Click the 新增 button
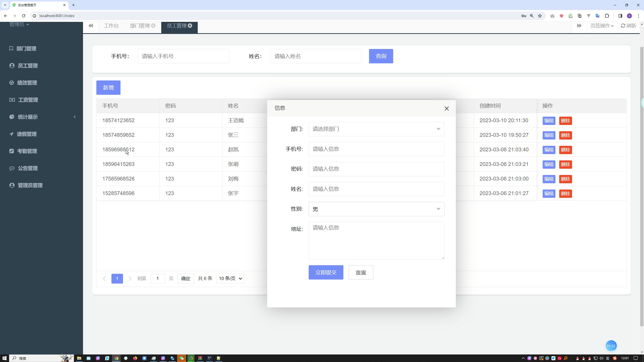 [x=108, y=87]
